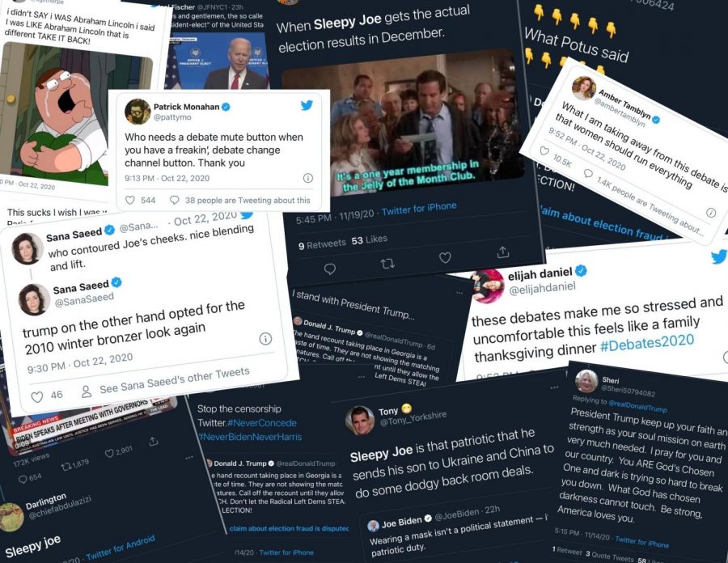Share the Jelly of the Month tweet
Viewport: 728px width, 563px height.
pyautogui.click(x=503, y=252)
